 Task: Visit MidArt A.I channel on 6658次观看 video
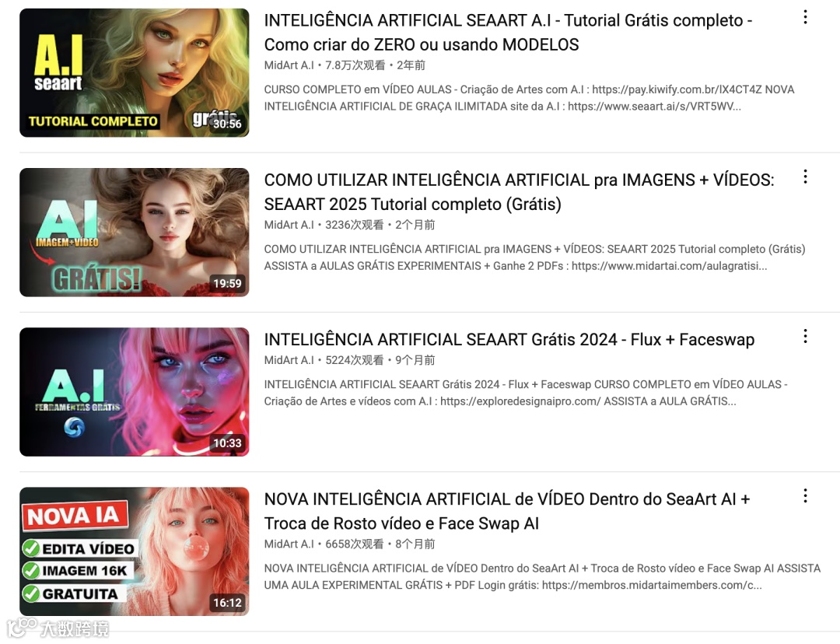(289, 544)
